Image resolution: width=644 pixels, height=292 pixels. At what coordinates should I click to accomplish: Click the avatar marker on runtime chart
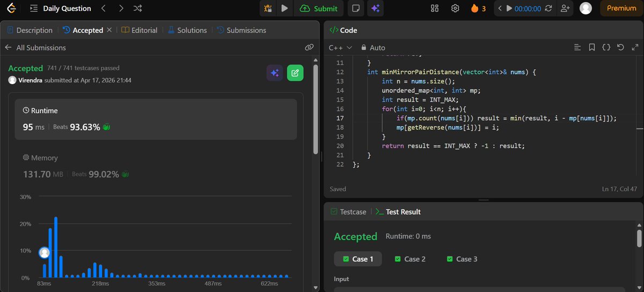coord(45,252)
